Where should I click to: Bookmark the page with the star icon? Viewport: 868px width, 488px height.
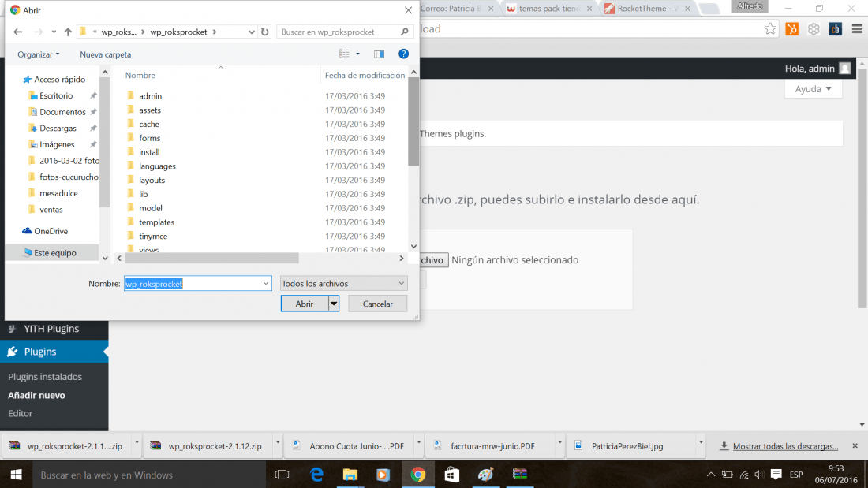click(x=770, y=28)
